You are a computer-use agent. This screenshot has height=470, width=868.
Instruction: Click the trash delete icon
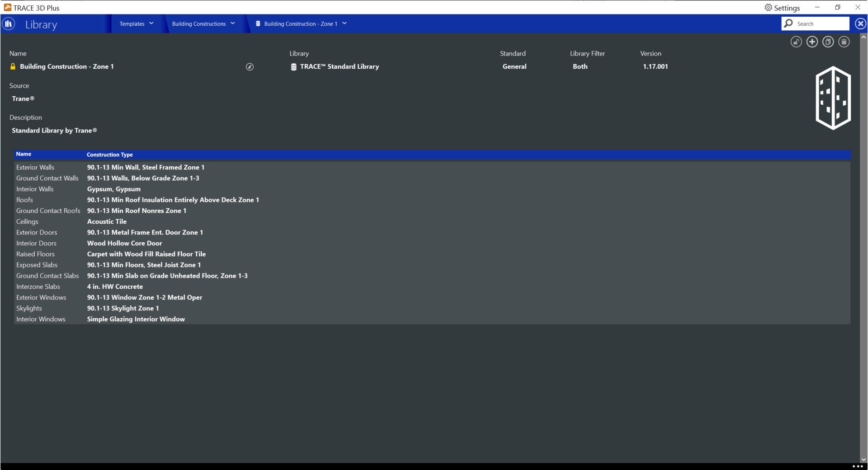click(x=844, y=42)
